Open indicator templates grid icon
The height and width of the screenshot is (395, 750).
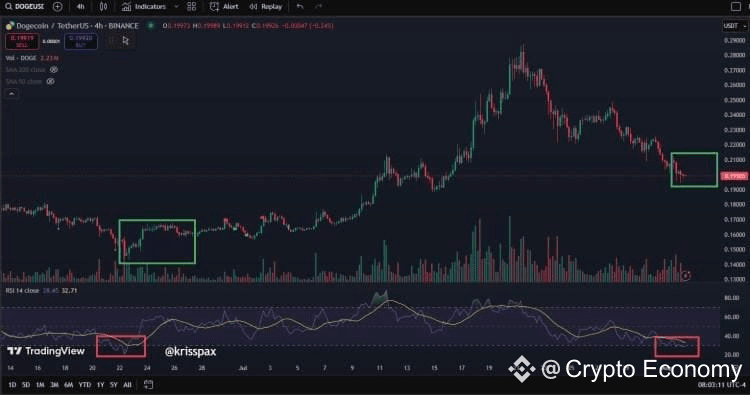[x=191, y=7]
